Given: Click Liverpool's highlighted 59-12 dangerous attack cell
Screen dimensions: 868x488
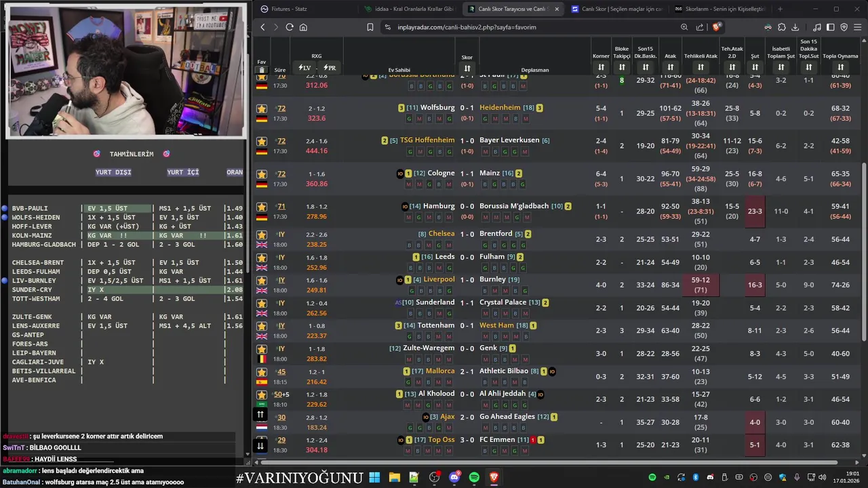Looking at the screenshot, I should coord(701,285).
